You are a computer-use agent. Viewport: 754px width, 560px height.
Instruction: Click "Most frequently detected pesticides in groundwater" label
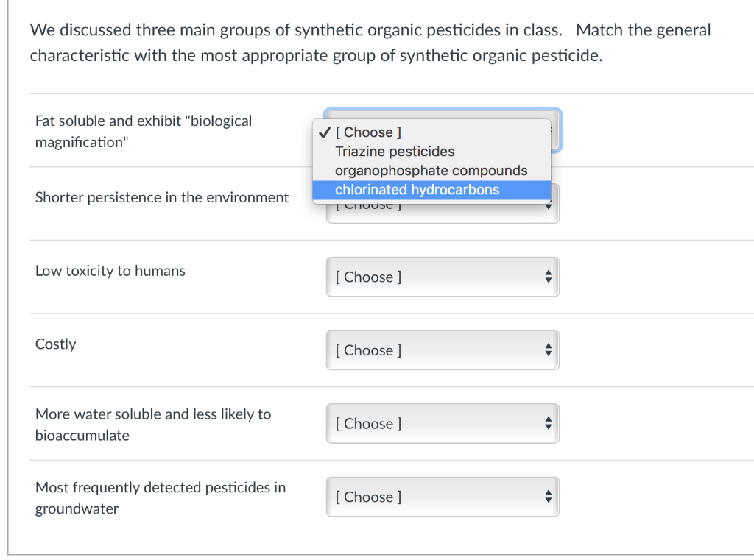pos(161,497)
